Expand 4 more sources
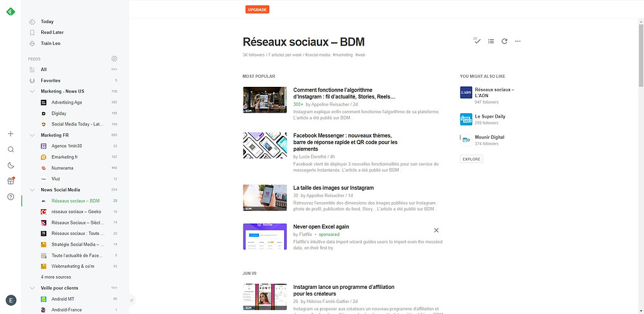Viewport: 644px width, 314px height. point(56,277)
